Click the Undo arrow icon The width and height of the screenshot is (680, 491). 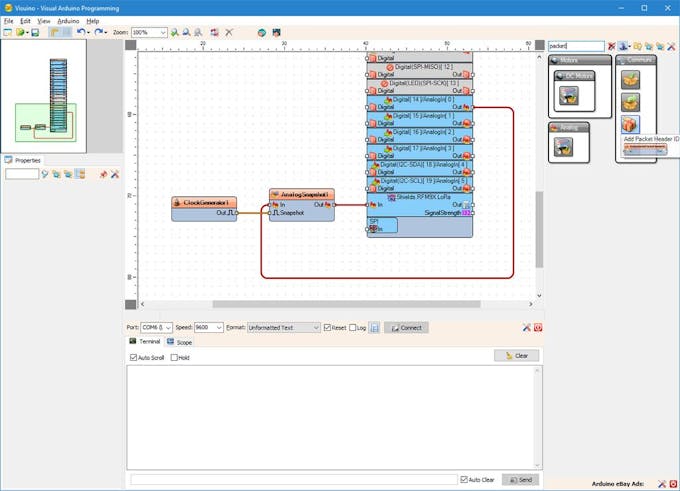coord(81,32)
